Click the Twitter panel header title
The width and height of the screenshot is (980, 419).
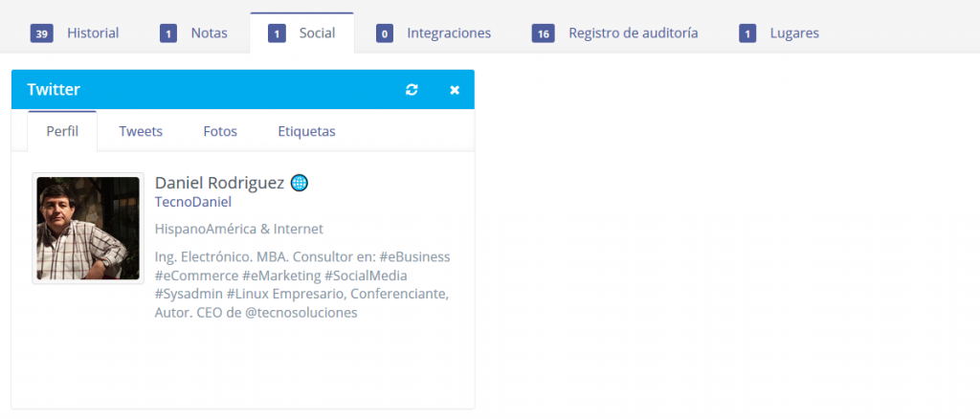54,90
